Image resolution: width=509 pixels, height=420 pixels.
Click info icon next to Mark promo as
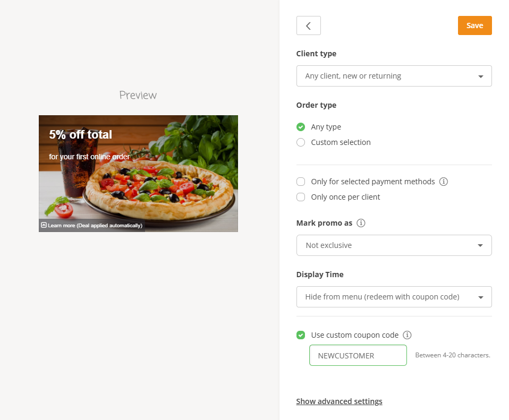click(x=361, y=223)
